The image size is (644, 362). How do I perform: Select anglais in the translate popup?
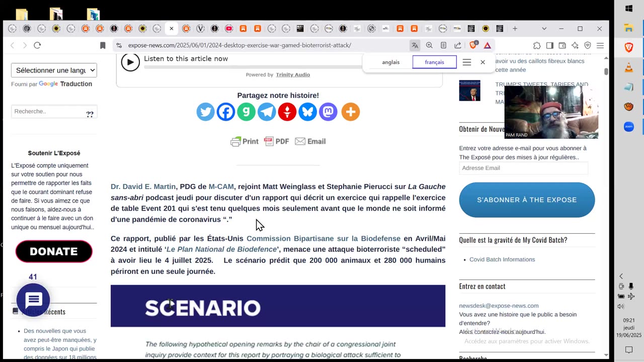(391, 62)
